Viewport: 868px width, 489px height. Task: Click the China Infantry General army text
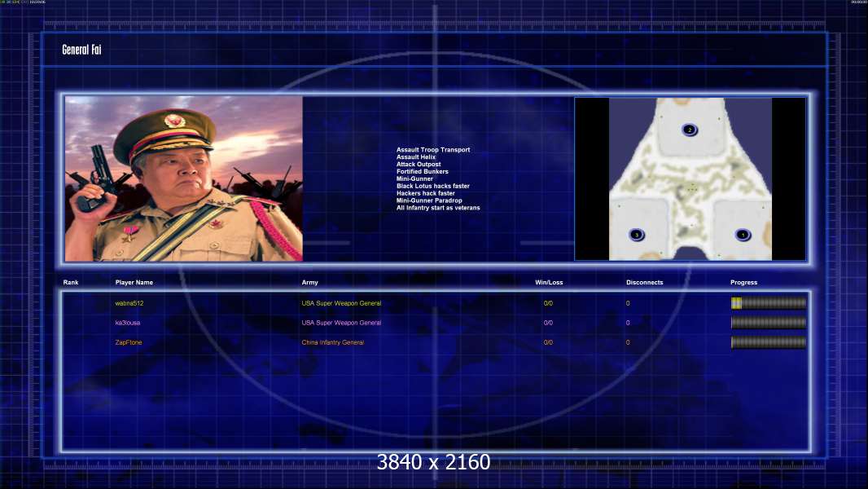(333, 343)
